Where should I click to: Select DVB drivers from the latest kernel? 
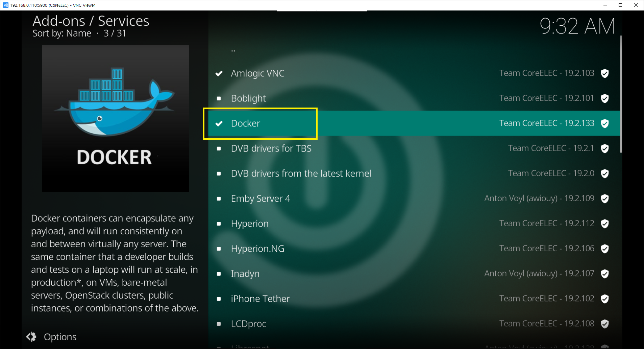tap(414, 173)
